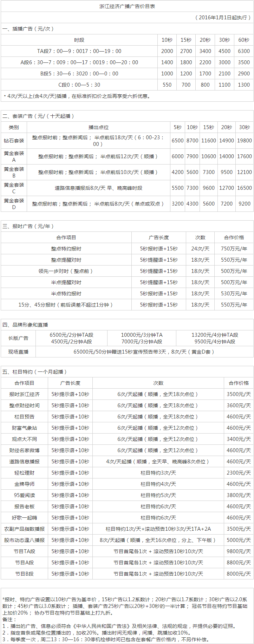Click the 道路信息播报后8次/天 description

[98, 188]
